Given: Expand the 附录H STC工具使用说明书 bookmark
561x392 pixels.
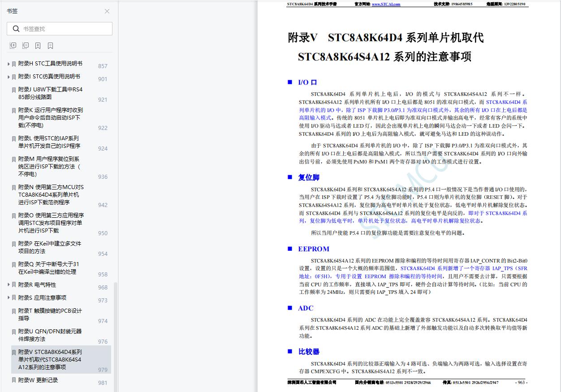Looking at the screenshot, I should (9, 64).
